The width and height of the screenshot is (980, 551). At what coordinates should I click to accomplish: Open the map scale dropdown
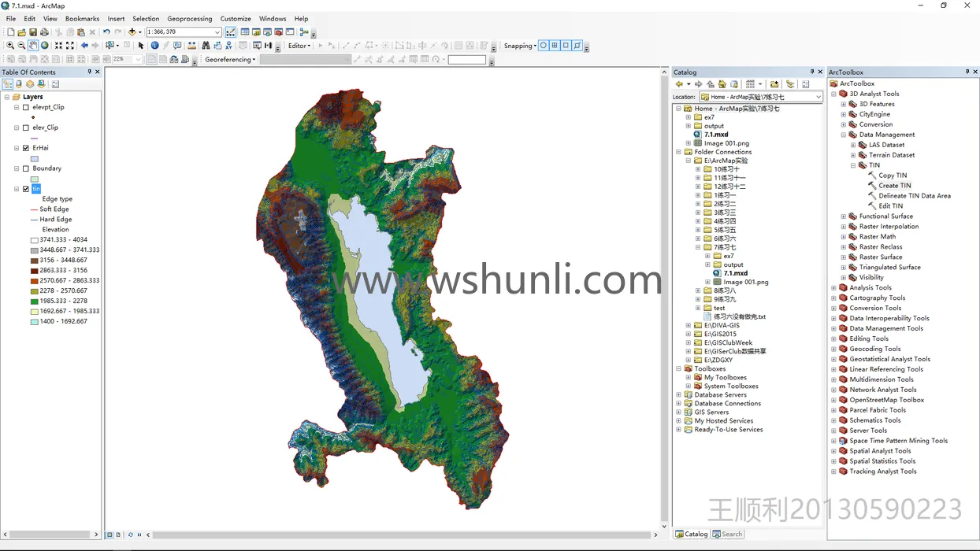(x=217, y=32)
